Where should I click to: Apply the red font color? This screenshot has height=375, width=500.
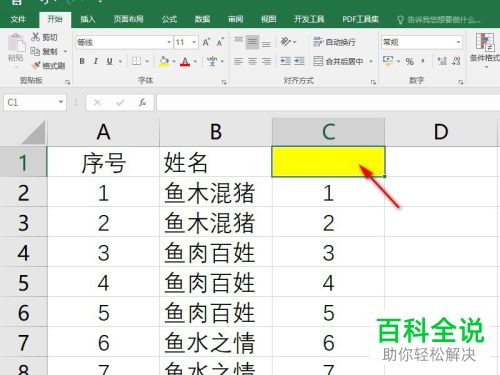tap(185, 61)
